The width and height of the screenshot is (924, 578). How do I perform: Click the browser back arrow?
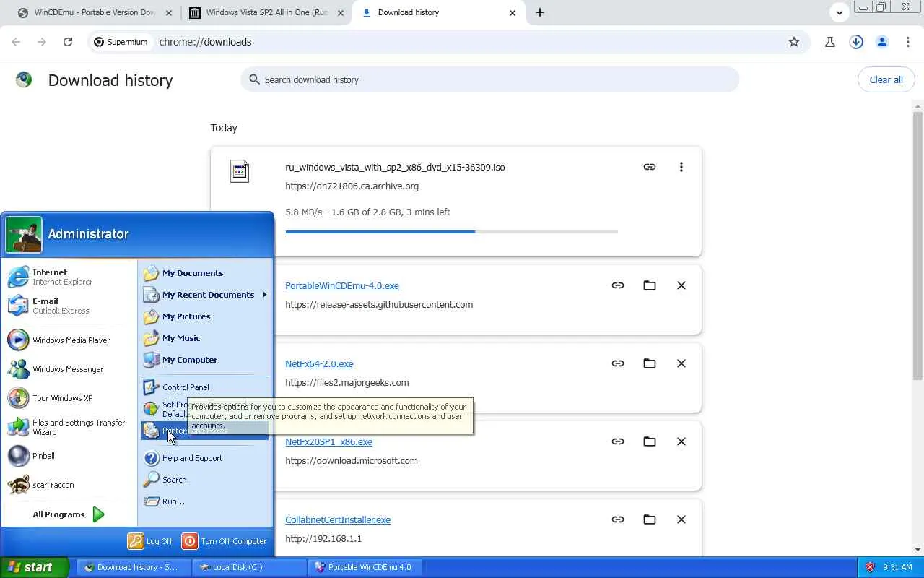[16, 42]
